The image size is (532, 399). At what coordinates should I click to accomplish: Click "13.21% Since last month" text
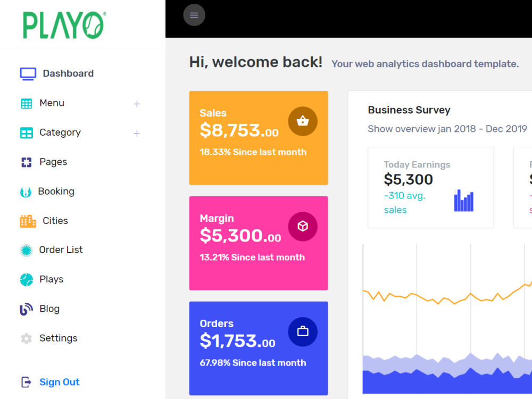pyautogui.click(x=252, y=257)
